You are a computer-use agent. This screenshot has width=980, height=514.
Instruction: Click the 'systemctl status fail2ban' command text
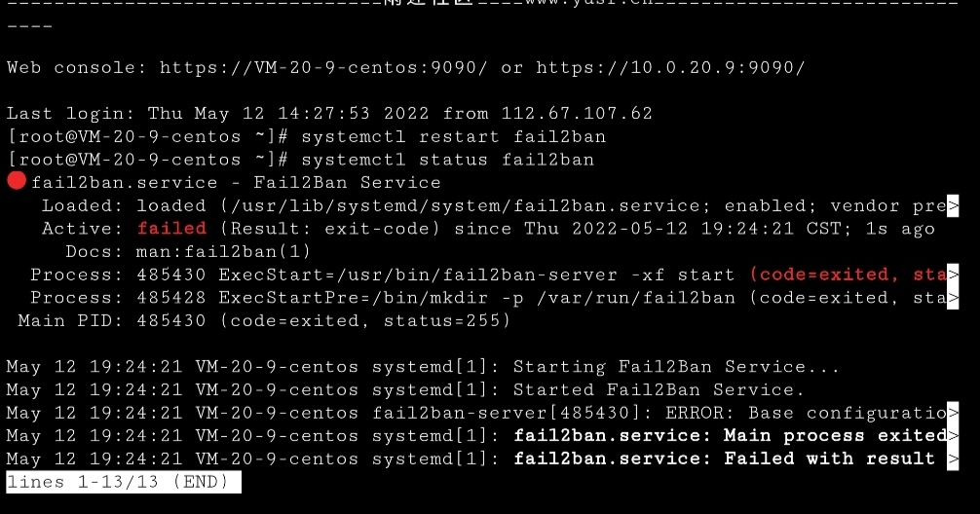(447, 160)
